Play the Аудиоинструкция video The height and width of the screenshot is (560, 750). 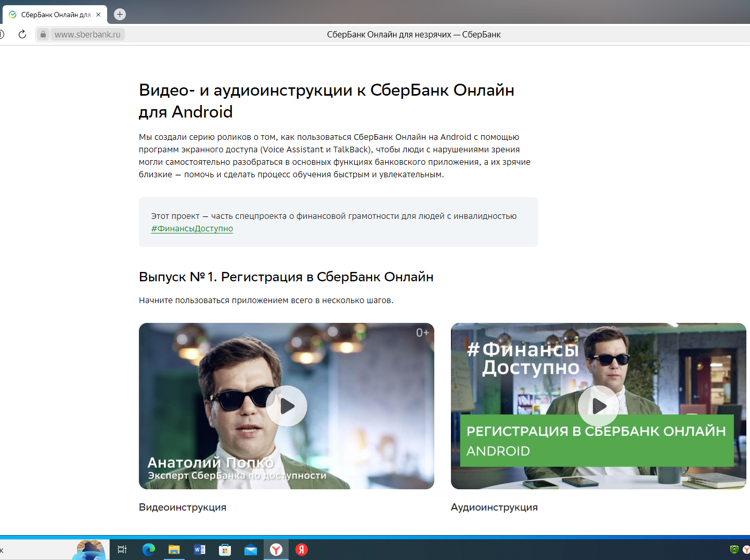pos(598,406)
